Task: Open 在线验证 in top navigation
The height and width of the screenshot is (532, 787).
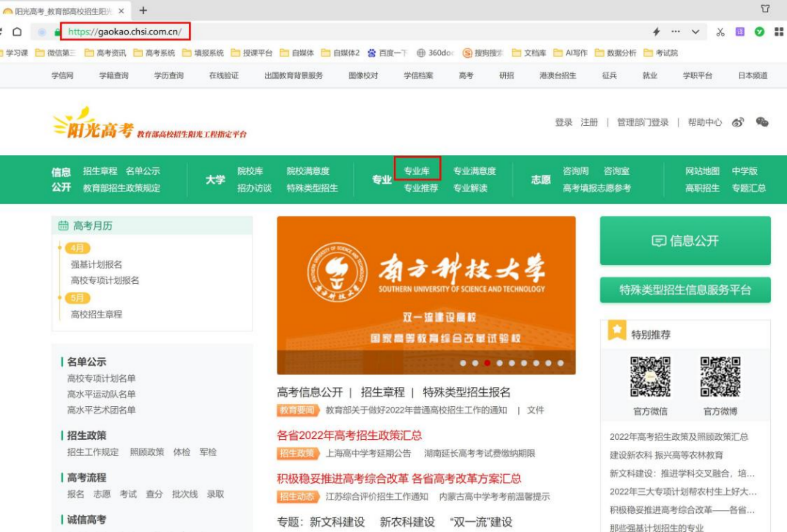Action: click(x=224, y=75)
